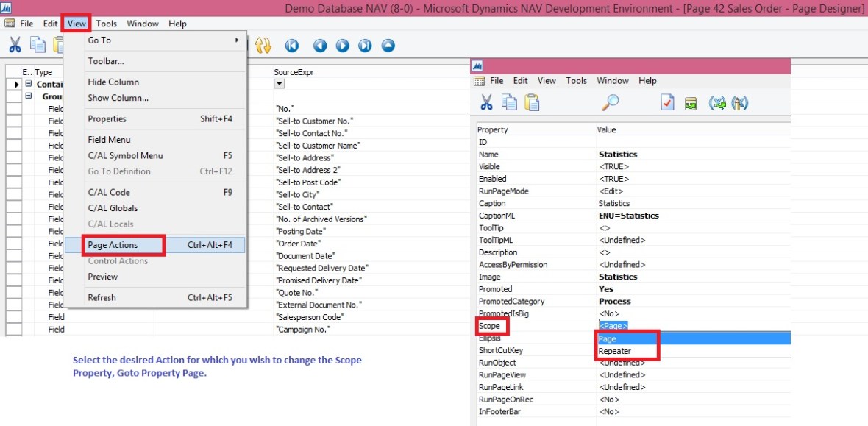Open the SourceExpr dropdown arrow
This screenshot has width=868, height=426.
click(279, 84)
